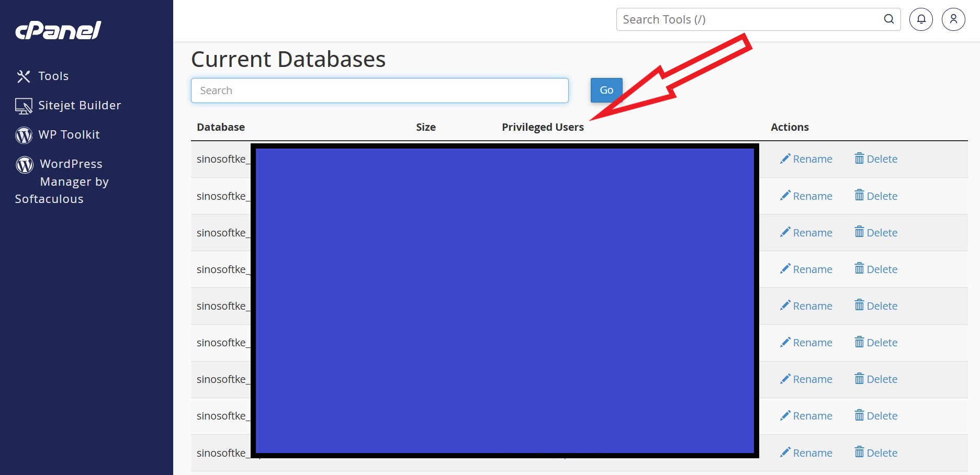The width and height of the screenshot is (980, 475).
Task: Click Delete on the fifth database row
Action: click(x=882, y=306)
